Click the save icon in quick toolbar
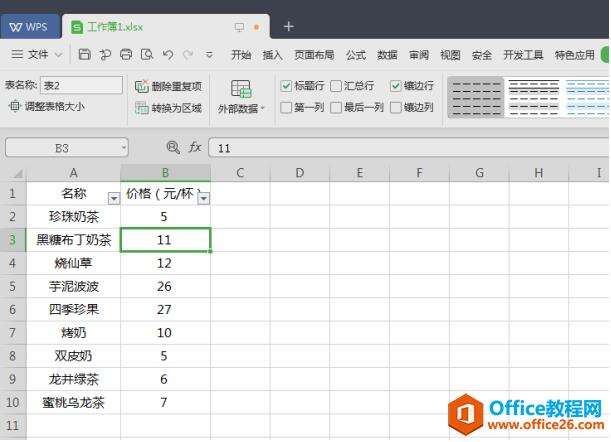 click(x=85, y=54)
